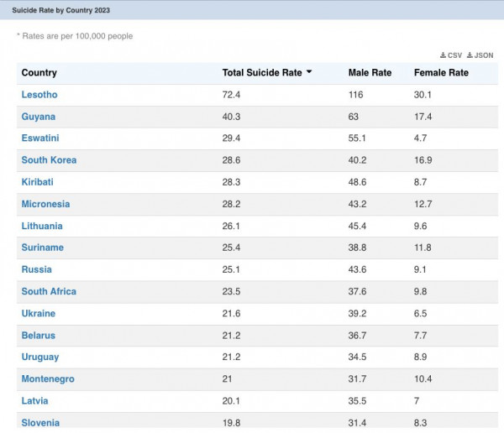Select the South Africa link
504x433 pixels.
pyautogui.click(x=49, y=291)
